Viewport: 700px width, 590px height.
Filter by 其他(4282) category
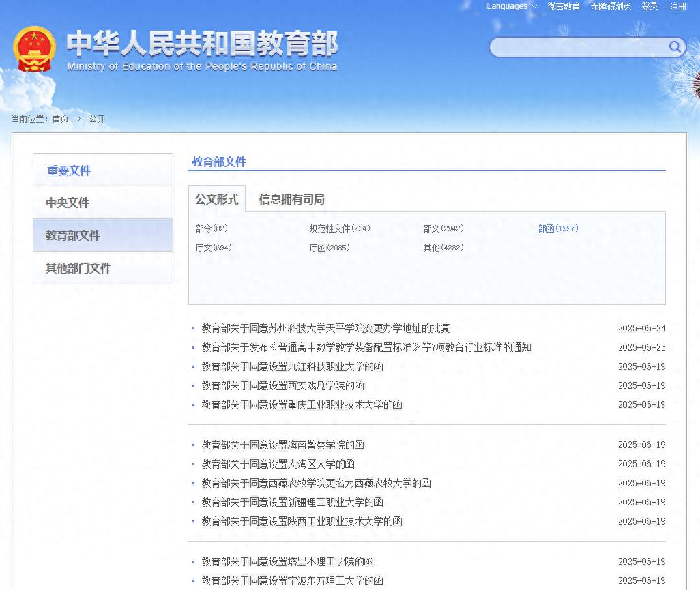(443, 248)
